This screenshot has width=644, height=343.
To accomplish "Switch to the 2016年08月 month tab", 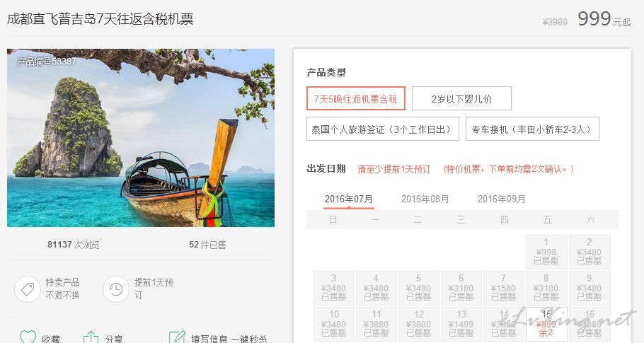I will coord(425,199).
